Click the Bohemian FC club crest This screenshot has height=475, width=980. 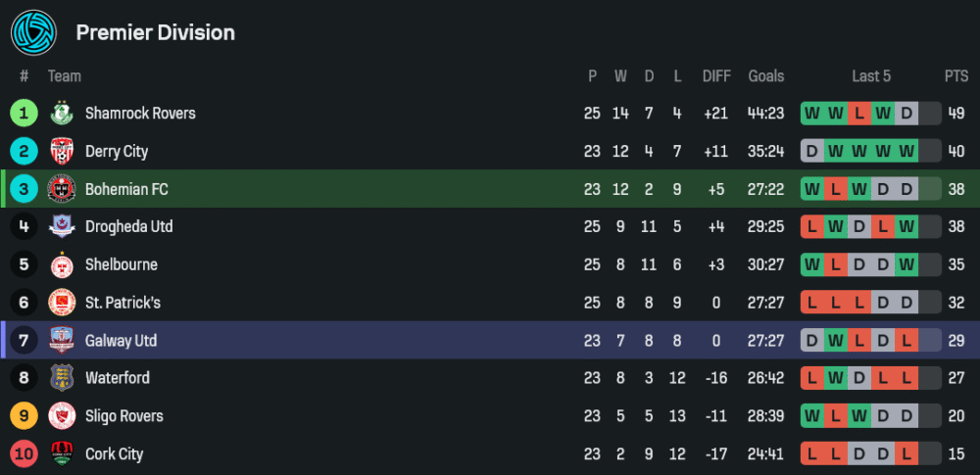coord(62,189)
